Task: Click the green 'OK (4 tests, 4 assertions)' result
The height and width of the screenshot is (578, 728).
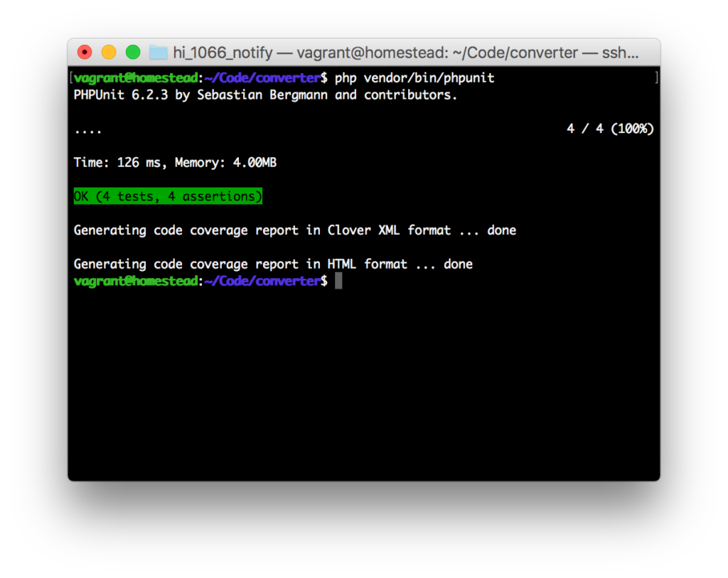Action: (x=168, y=196)
